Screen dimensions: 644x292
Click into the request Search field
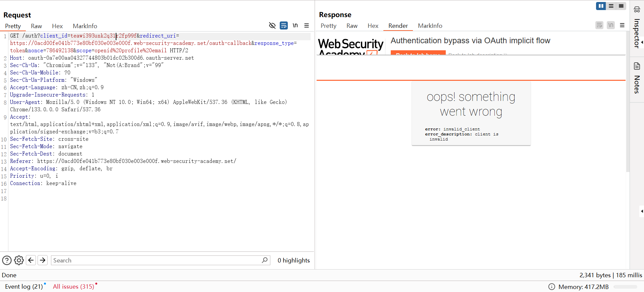coord(156,260)
